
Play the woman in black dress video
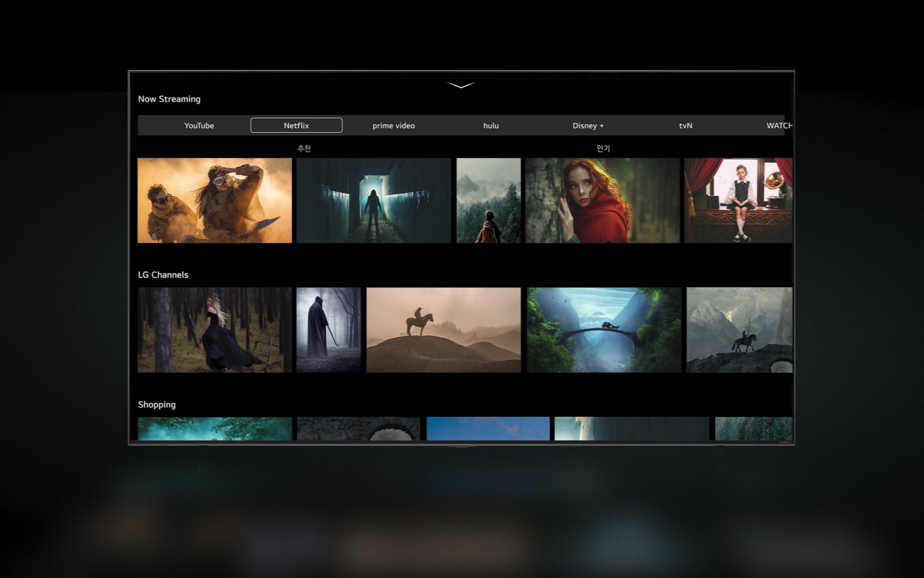pos(214,331)
